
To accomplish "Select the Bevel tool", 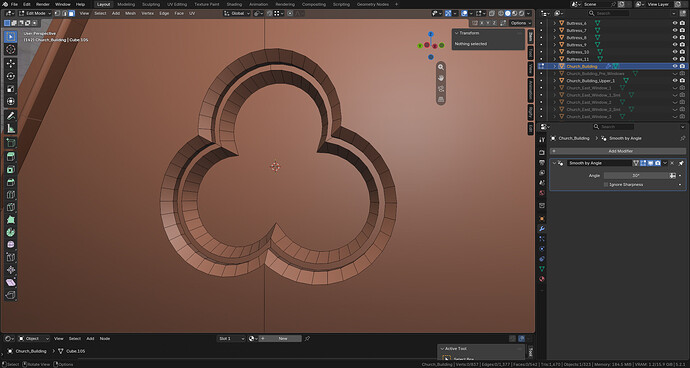I will tap(11, 182).
